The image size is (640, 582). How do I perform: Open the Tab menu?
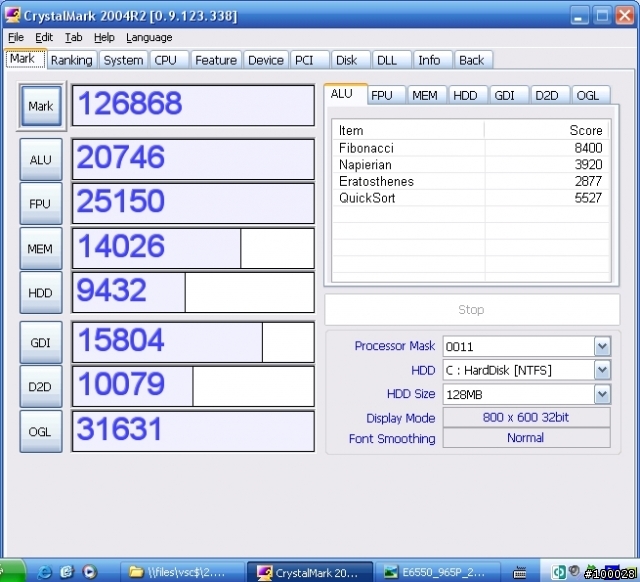pyautogui.click(x=73, y=38)
